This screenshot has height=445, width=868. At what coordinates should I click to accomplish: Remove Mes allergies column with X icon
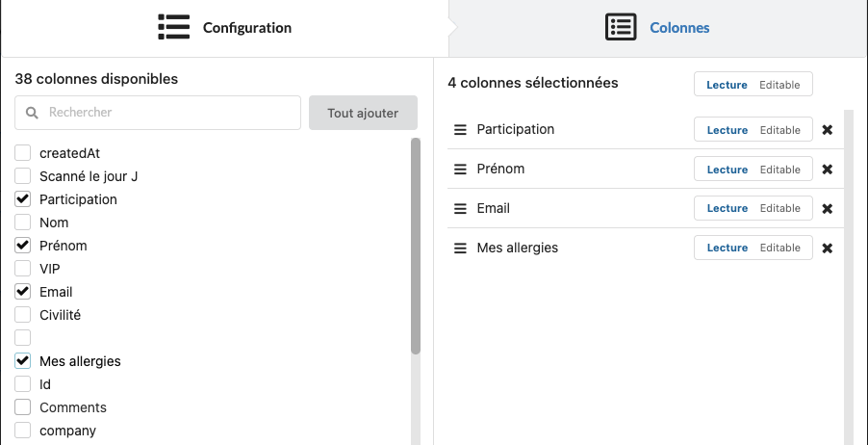(x=827, y=249)
